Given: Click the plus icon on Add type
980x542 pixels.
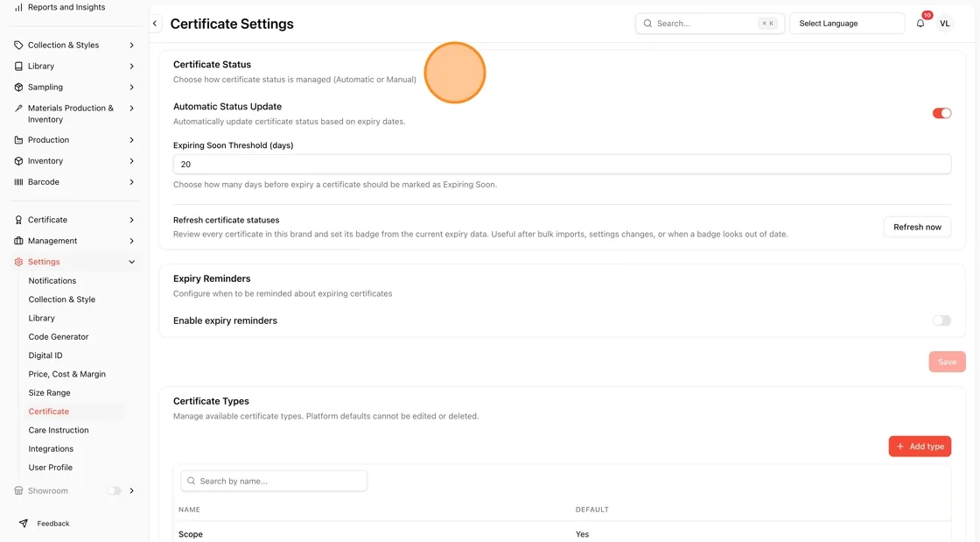Looking at the screenshot, I should click(900, 447).
